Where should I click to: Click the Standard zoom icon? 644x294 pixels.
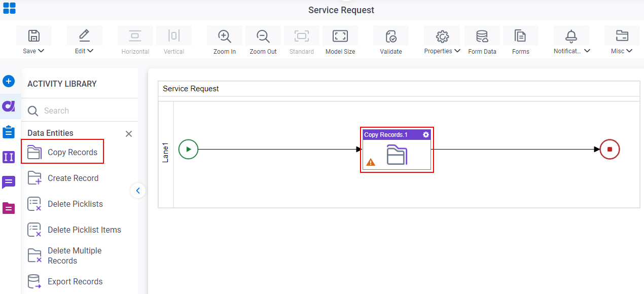302,35
